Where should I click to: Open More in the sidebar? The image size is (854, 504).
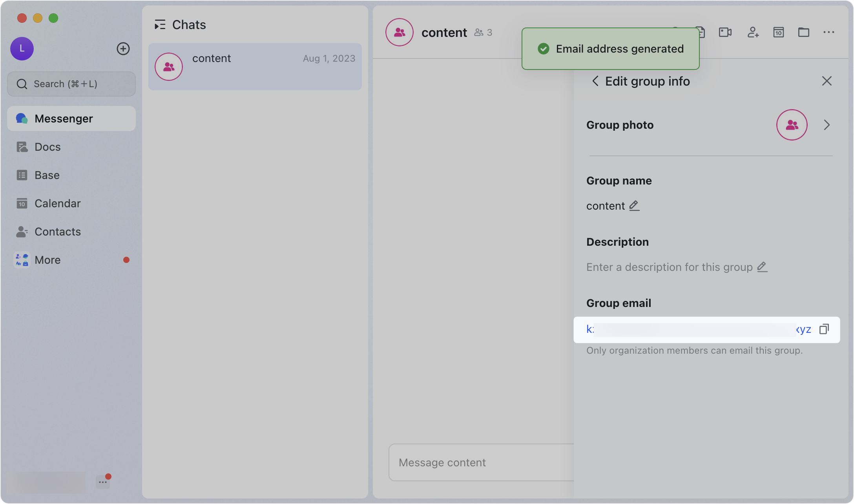(71, 260)
